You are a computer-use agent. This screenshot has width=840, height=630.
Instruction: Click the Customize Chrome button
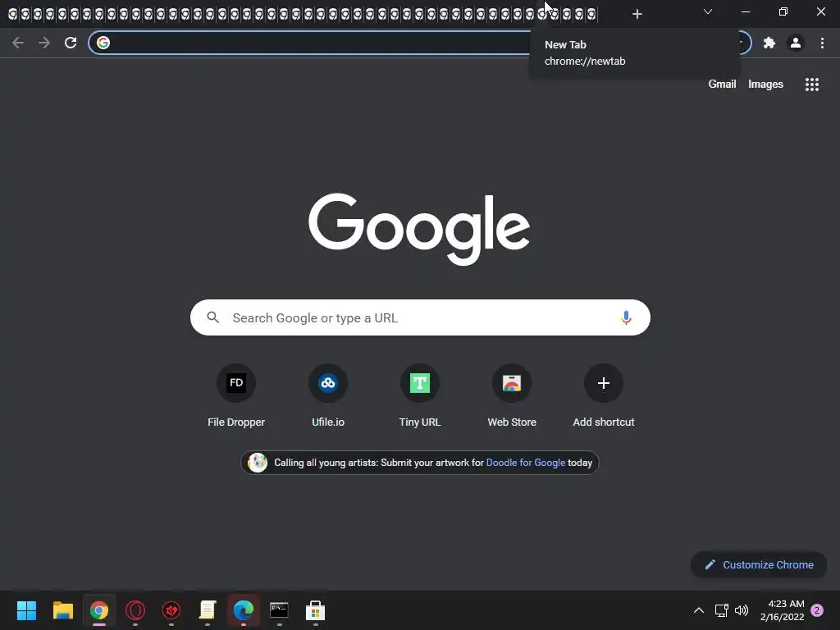(x=759, y=564)
